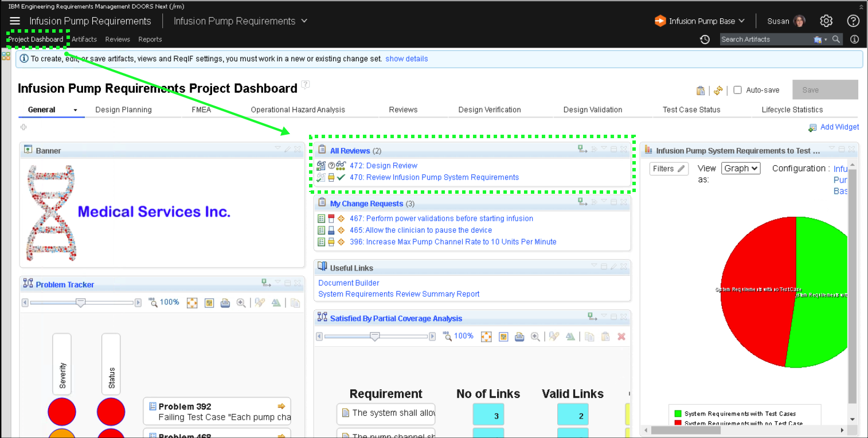The image size is (868, 438).
Task: Click the Filters pencil edit button
Action: pyautogui.click(x=668, y=169)
